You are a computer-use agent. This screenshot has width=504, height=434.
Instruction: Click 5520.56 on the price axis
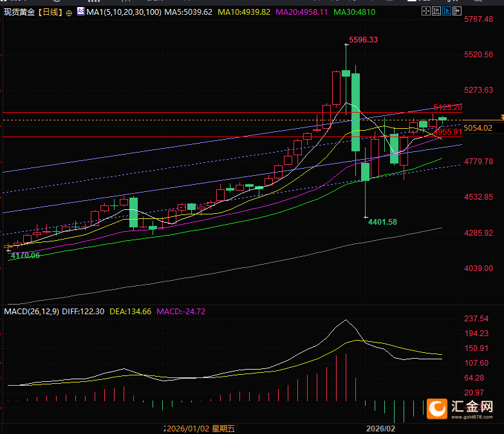coord(478,55)
